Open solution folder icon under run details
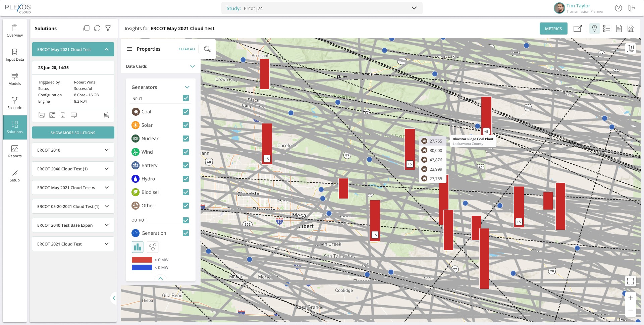This screenshot has height=325, width=644. 42,115
